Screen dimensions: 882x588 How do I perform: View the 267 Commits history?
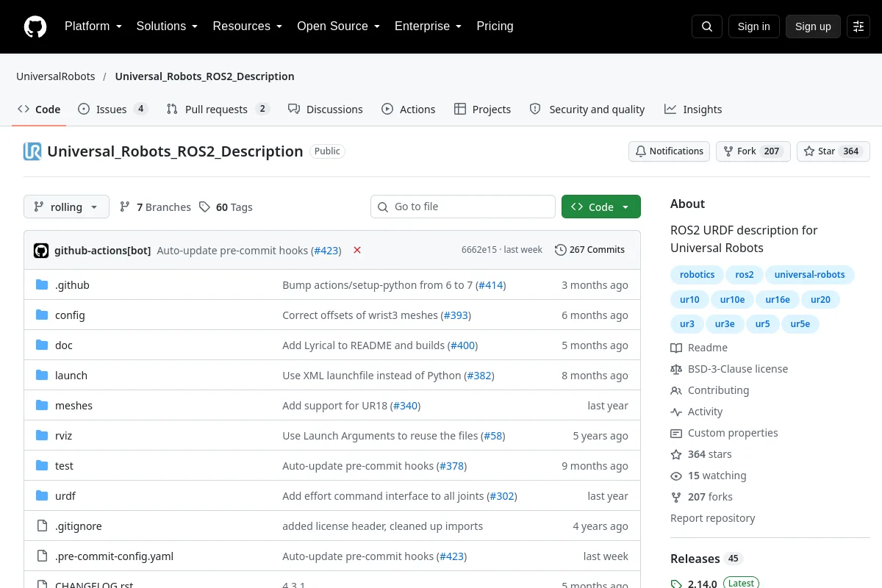click(589, 250)
